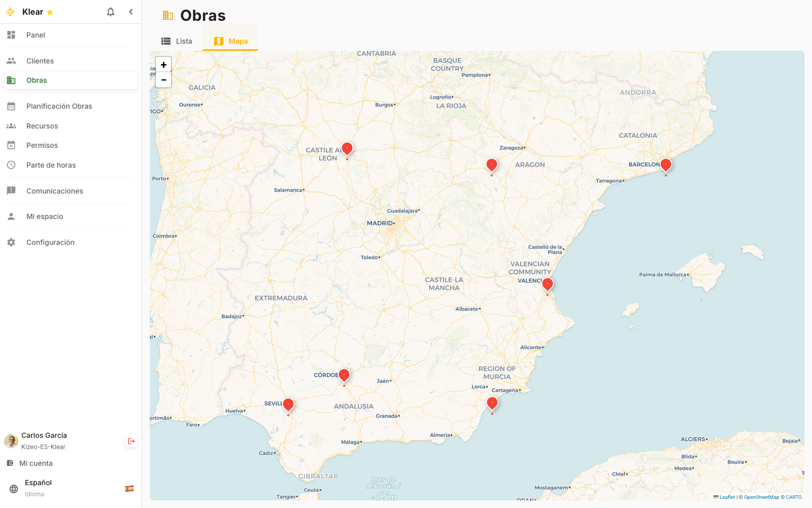
Task: Open Planificación Obras calendar icon
Action: 11,106
